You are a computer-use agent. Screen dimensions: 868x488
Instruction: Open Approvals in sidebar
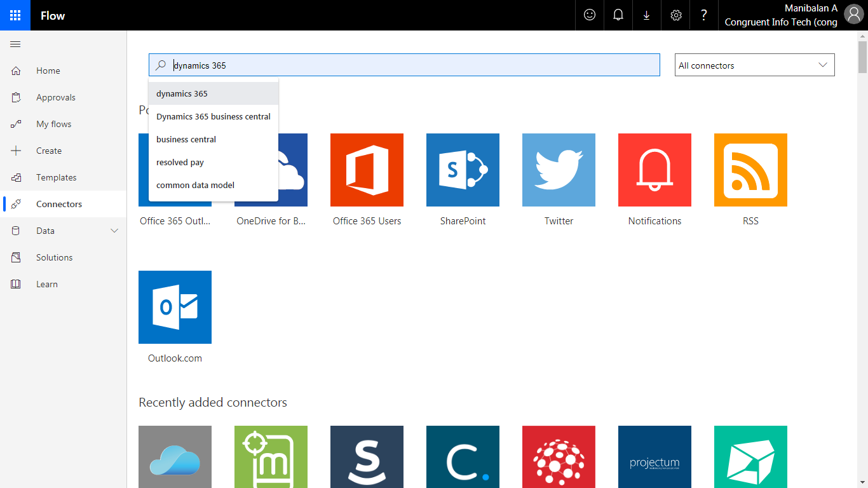pyautogui.click(x=64, y=97)
